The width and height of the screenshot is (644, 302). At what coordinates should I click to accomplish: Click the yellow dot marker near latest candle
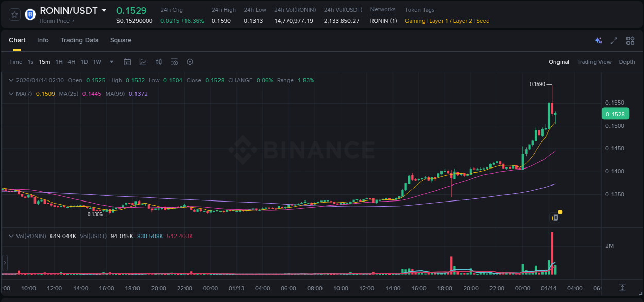(x=560, y=211)
